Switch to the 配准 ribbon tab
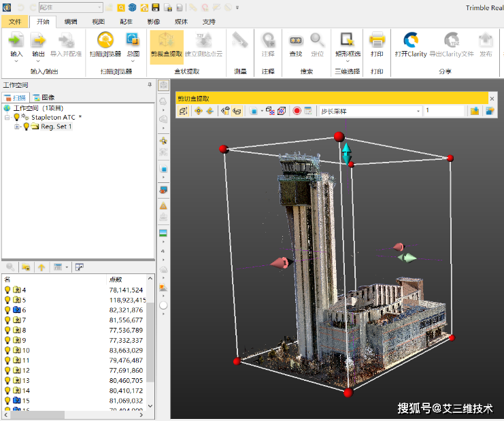Image resolution: width=504 pixels, height=421 pixels. 126,22
